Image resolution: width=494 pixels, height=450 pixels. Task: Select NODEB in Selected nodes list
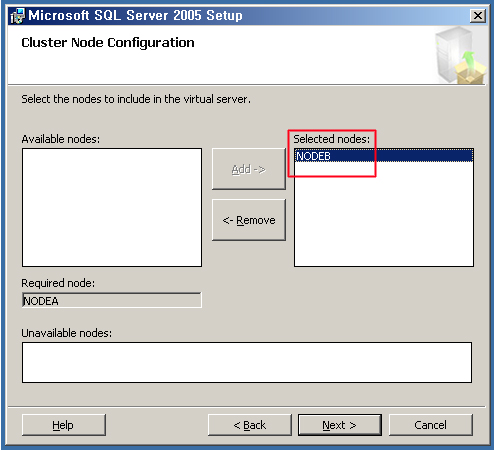point(384,156)
